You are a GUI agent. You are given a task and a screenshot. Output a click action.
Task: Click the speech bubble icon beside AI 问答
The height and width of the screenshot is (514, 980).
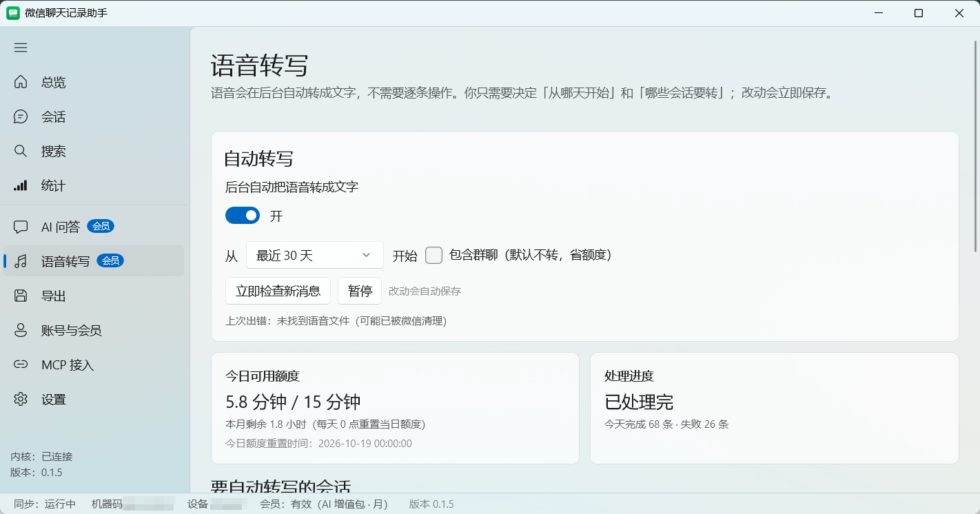coord(21,227)
